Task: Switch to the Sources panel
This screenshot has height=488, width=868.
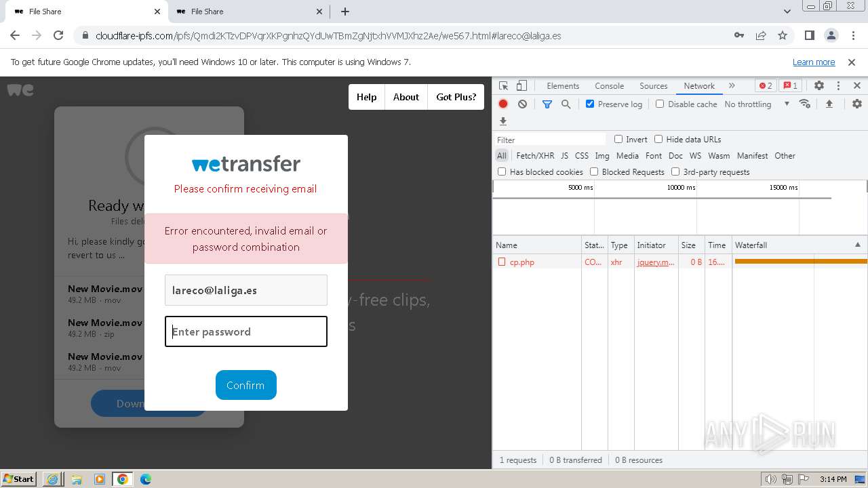Action: point(654,86)
